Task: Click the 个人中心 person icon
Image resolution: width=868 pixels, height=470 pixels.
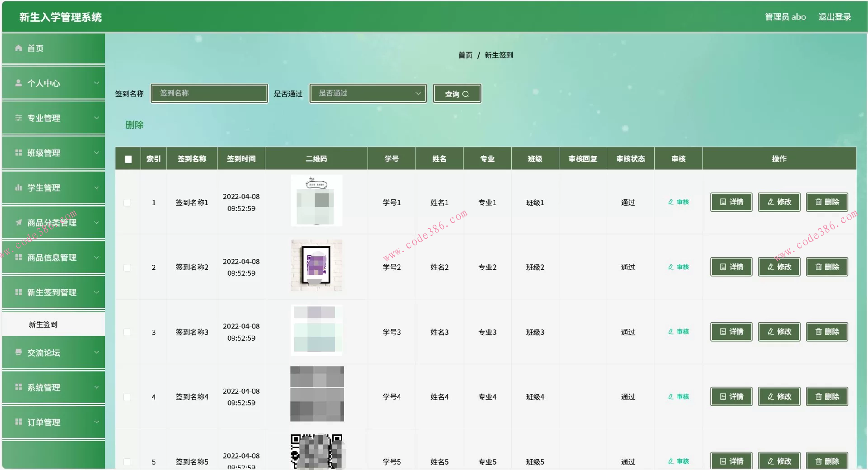Action: [x=18, y=83]
